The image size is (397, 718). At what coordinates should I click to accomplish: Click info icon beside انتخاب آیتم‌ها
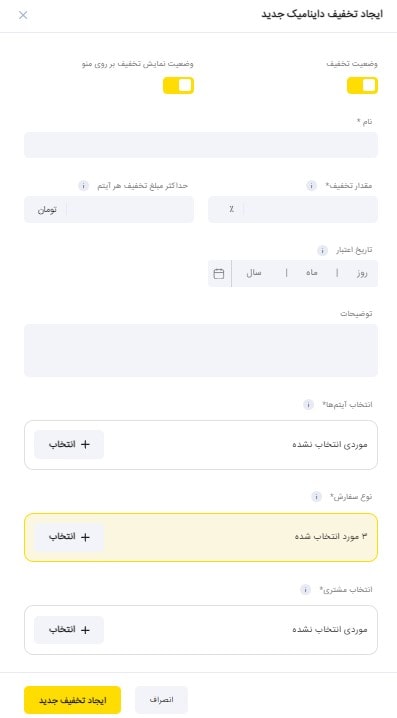(x=308, y=404)
